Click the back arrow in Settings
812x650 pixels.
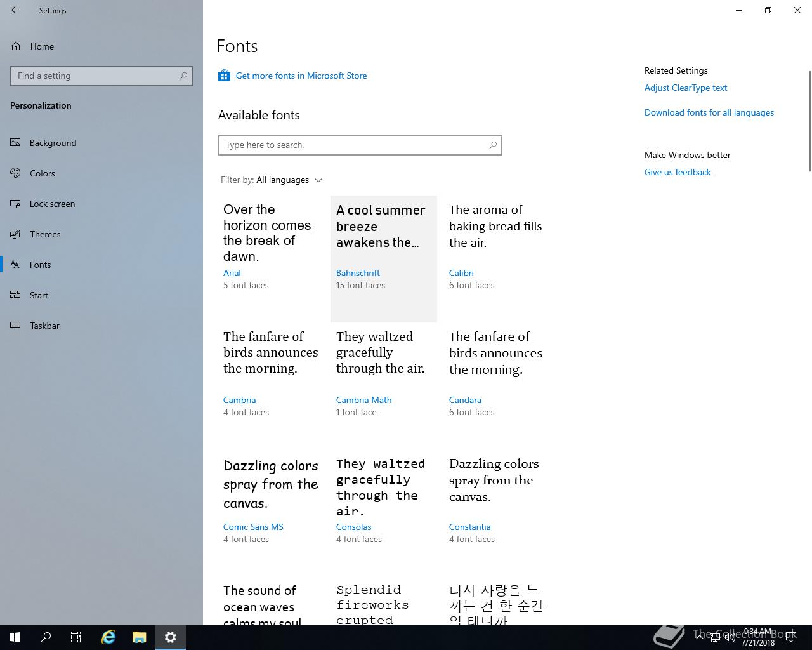click(x=15, y=10)
